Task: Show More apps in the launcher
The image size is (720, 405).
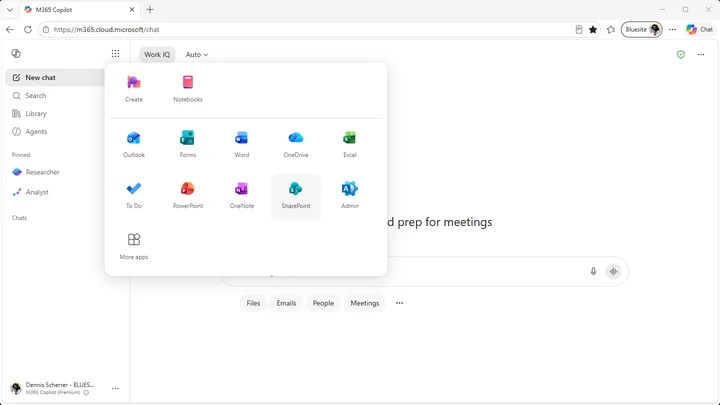Action: pos(134,247)
